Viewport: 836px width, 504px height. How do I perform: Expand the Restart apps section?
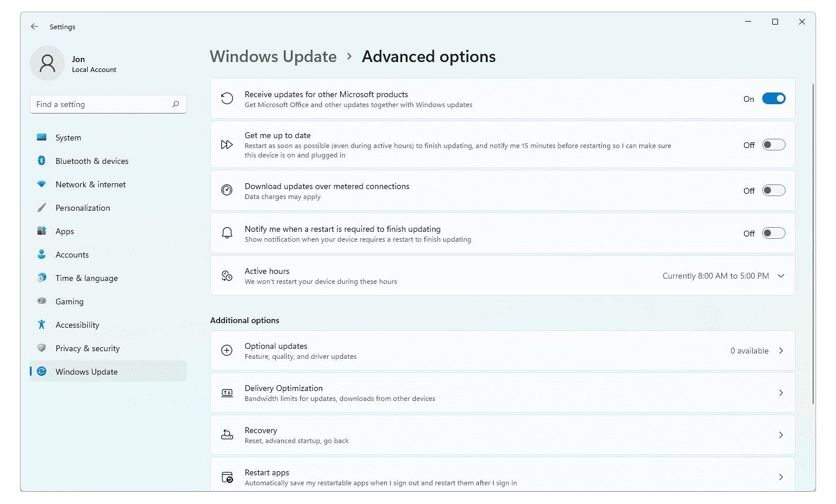[502, 475]
